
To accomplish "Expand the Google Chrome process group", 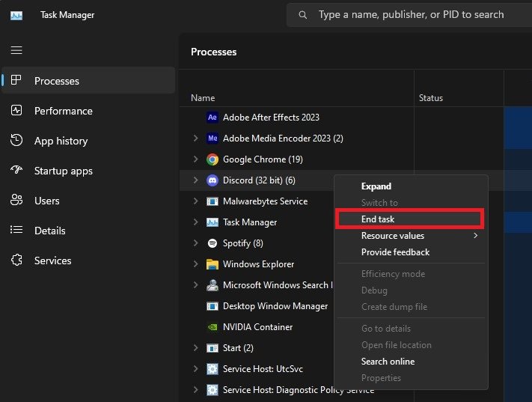I will (195, 159).
